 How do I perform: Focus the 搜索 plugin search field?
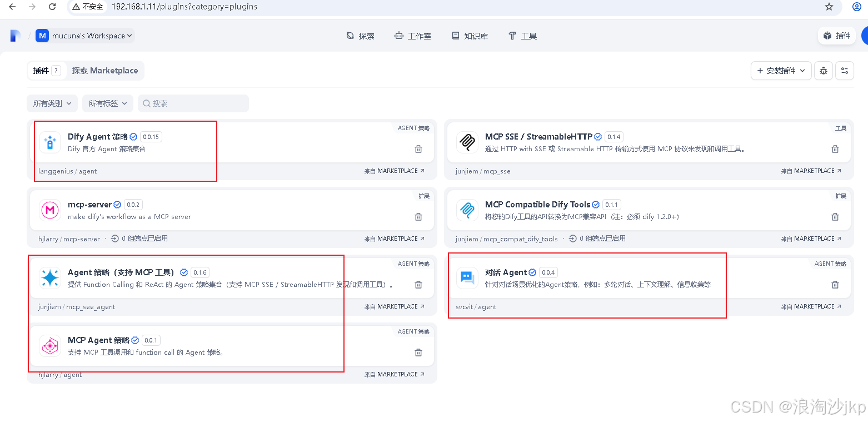tap(193, 103)
